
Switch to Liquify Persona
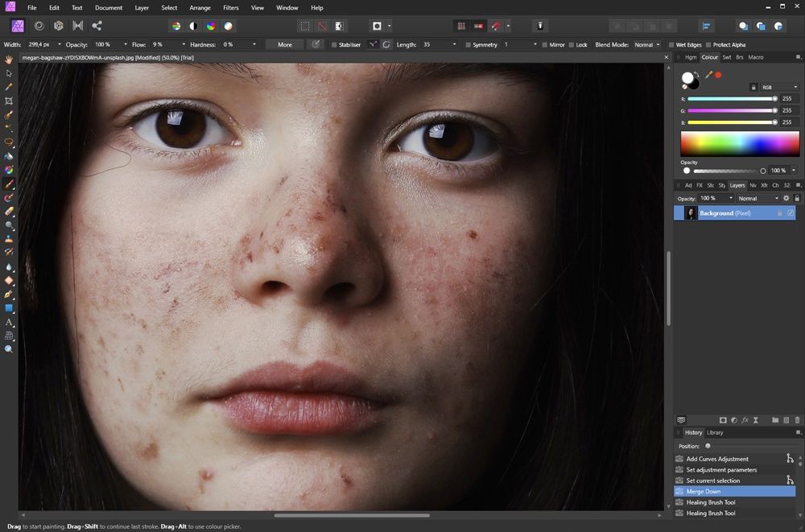39,26
